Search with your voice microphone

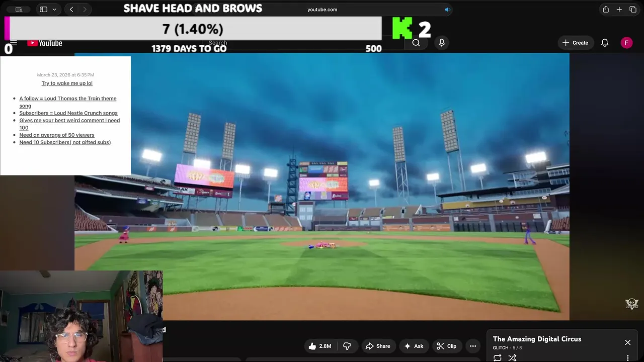[442, 43]
